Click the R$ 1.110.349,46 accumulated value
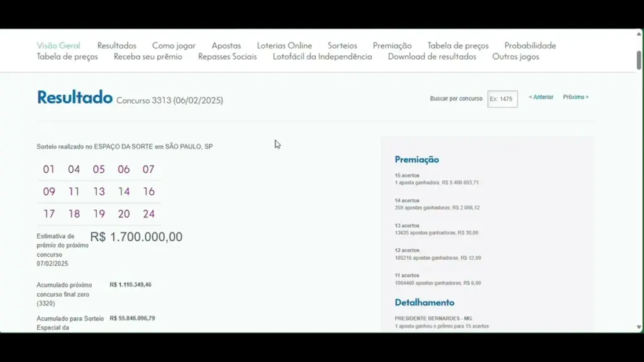The width and height of the screenshot is (644, 362). pos(130,285)
